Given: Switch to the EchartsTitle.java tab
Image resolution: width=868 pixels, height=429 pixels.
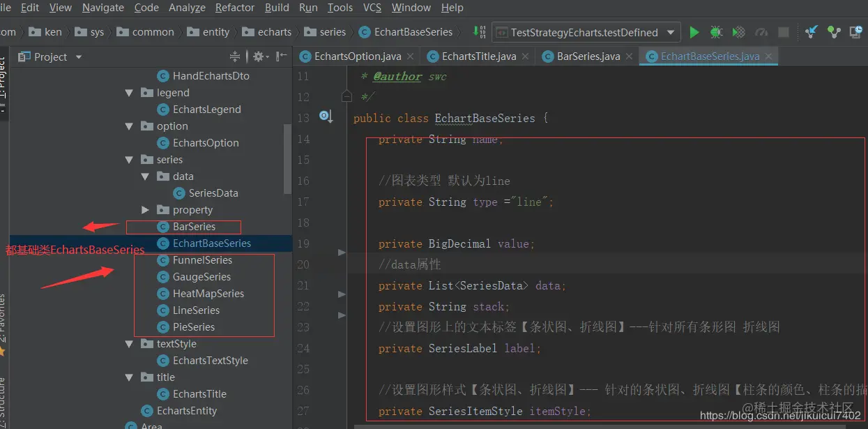Looking at the screenshot, I should (x=479, y=57).
